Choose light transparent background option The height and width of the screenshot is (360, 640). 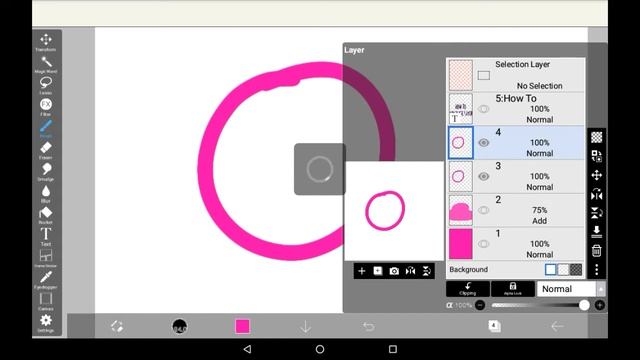tap(563, 269)
